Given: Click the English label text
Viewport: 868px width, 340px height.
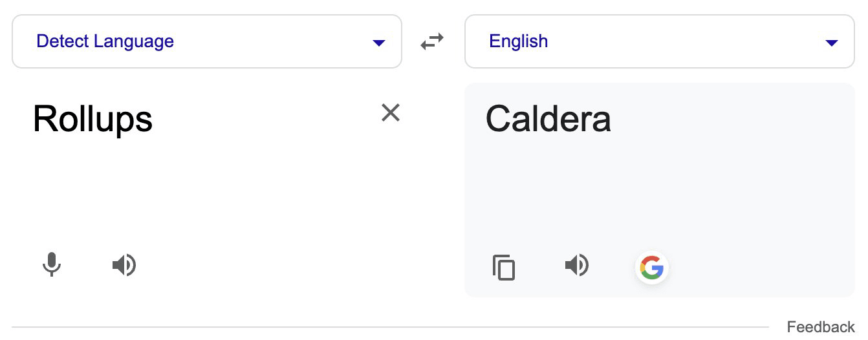Looking at the screenshot, I should click(519, 41).
